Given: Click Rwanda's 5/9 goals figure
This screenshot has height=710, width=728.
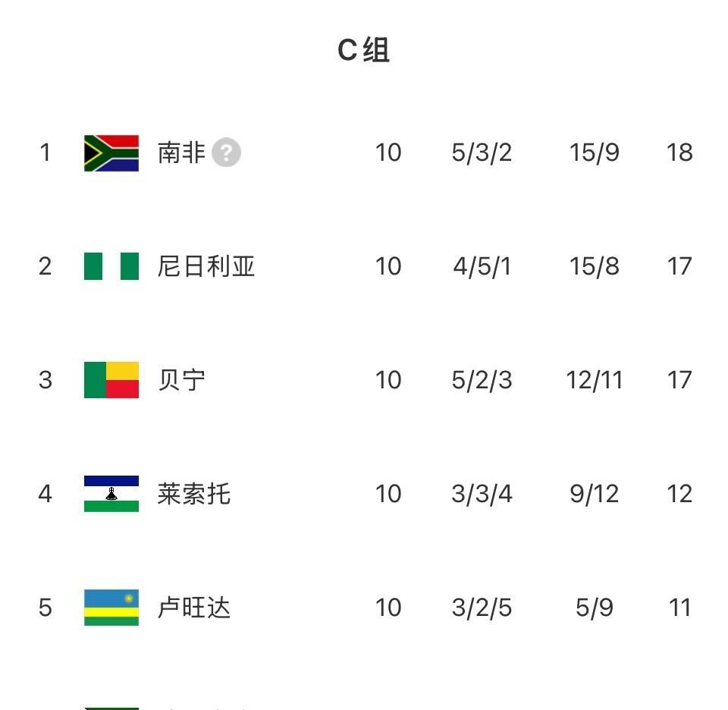Looking at the screenshot, I should (x=594, y=608).
